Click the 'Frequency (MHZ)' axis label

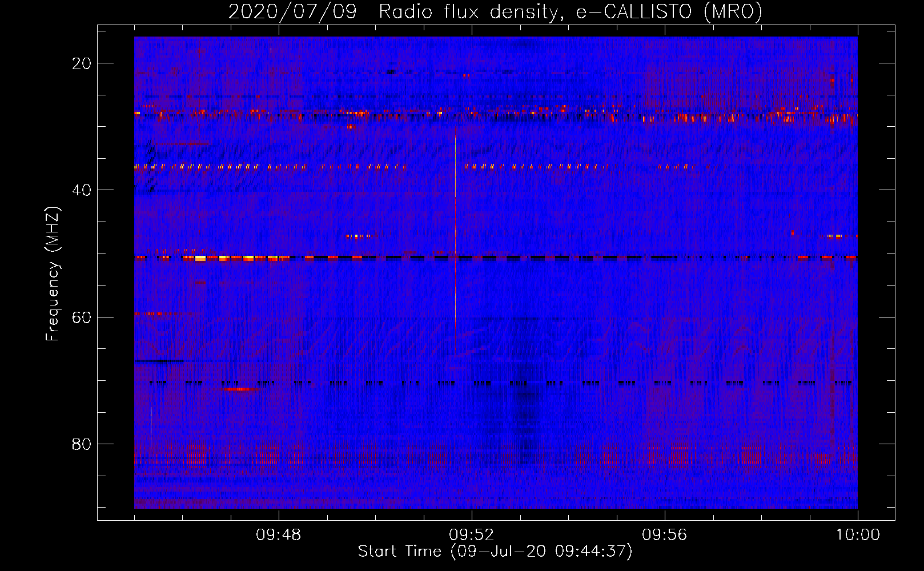(x=53, y=274)
